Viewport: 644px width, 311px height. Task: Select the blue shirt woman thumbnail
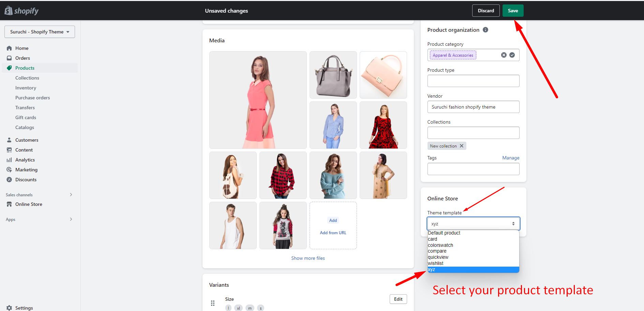pyautogui.click(x=333, y=125)
